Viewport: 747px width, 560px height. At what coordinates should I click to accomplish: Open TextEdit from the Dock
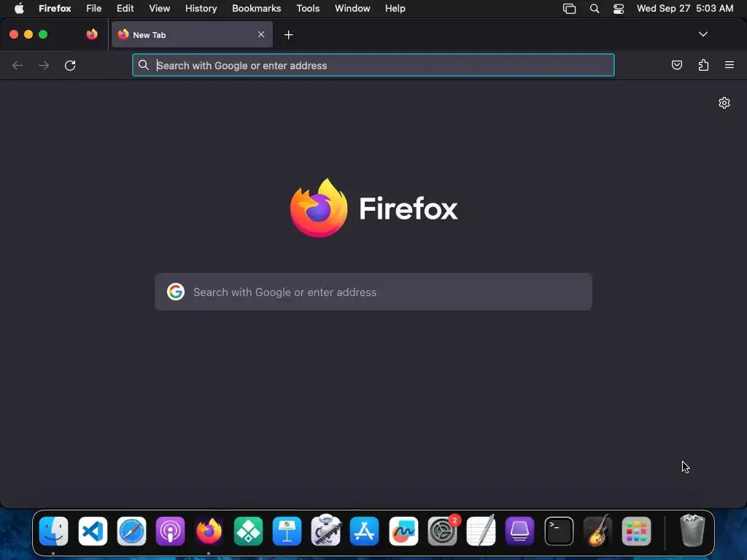coord(481,530)
